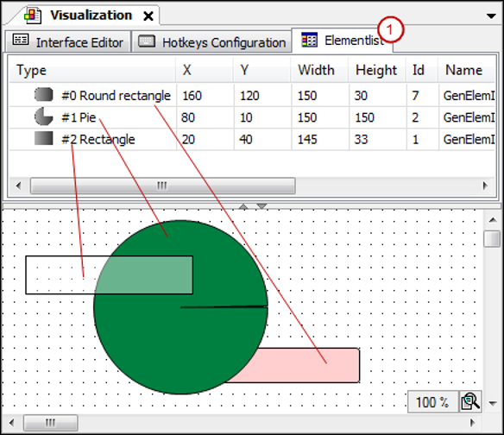Viewport: 504px width, 435px height.
Task: Click the element list scroll right arrow
Action: coord(485,186)
